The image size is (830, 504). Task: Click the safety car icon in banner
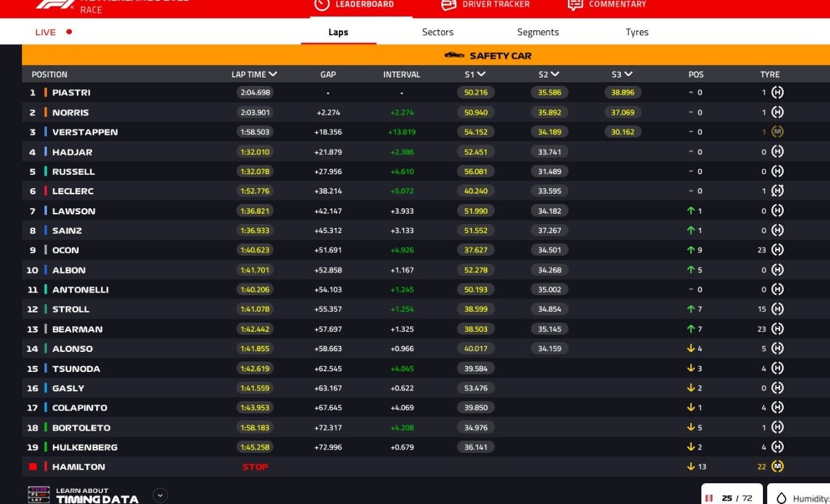pyautogui.click(x=454, y=56)
